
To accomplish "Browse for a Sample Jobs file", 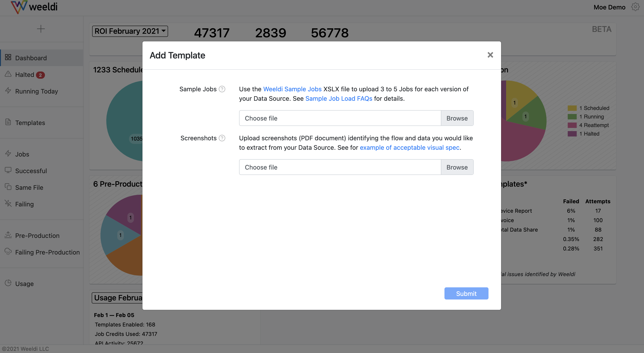I will click(x=457, y=118).
